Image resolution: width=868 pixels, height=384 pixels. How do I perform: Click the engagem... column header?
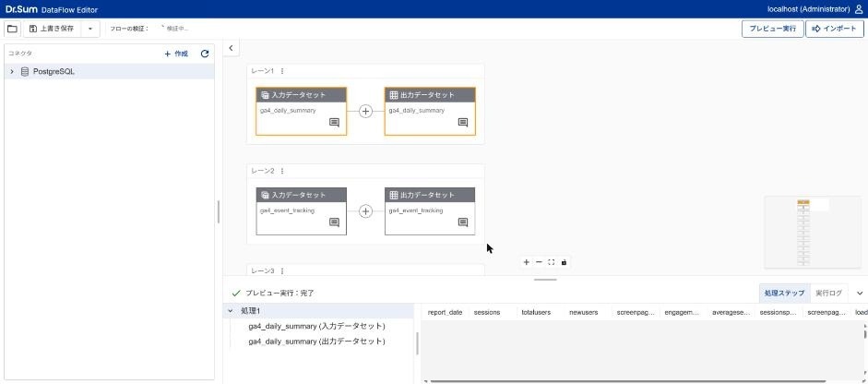684,313
